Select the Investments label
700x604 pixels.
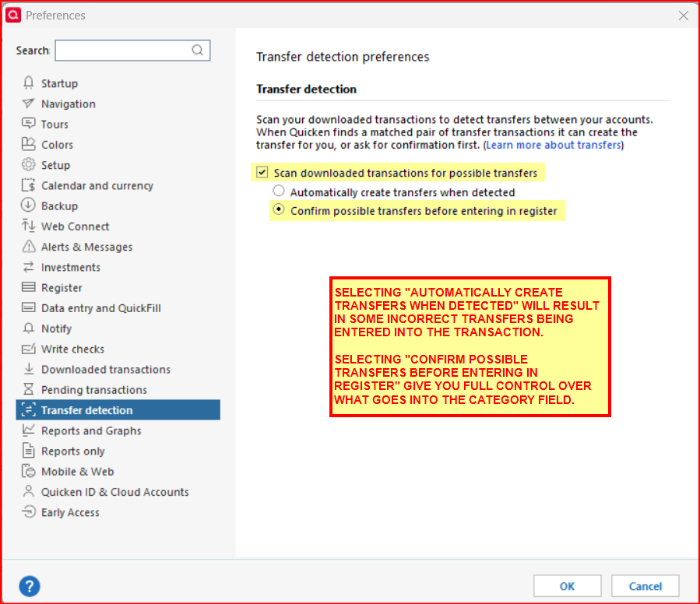[x=71, y=268]
